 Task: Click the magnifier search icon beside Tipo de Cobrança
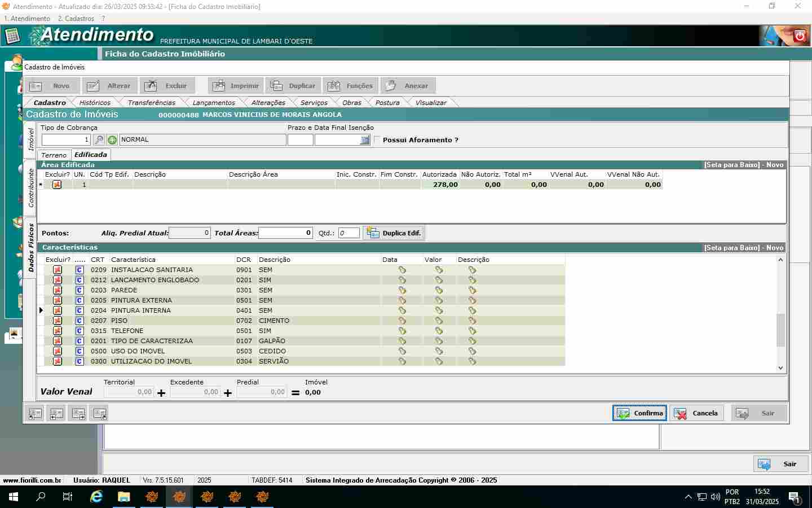tap(99, 140)
